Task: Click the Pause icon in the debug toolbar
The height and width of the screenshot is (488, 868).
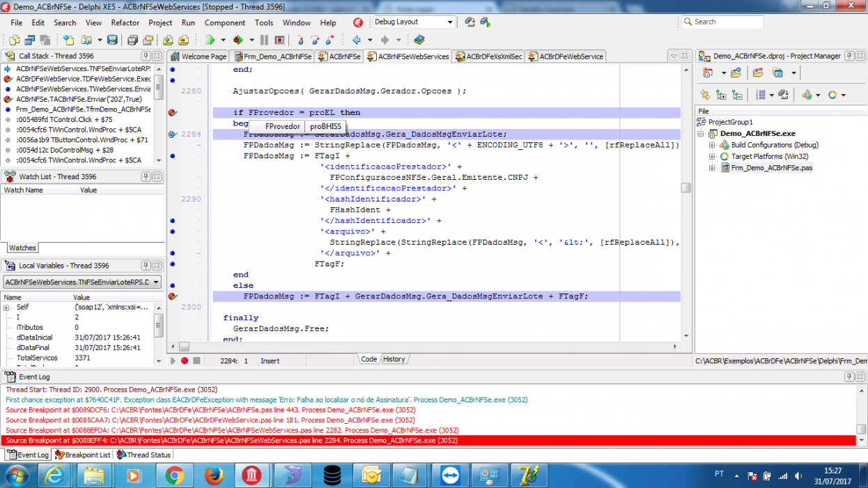Action: click(265, 40)
